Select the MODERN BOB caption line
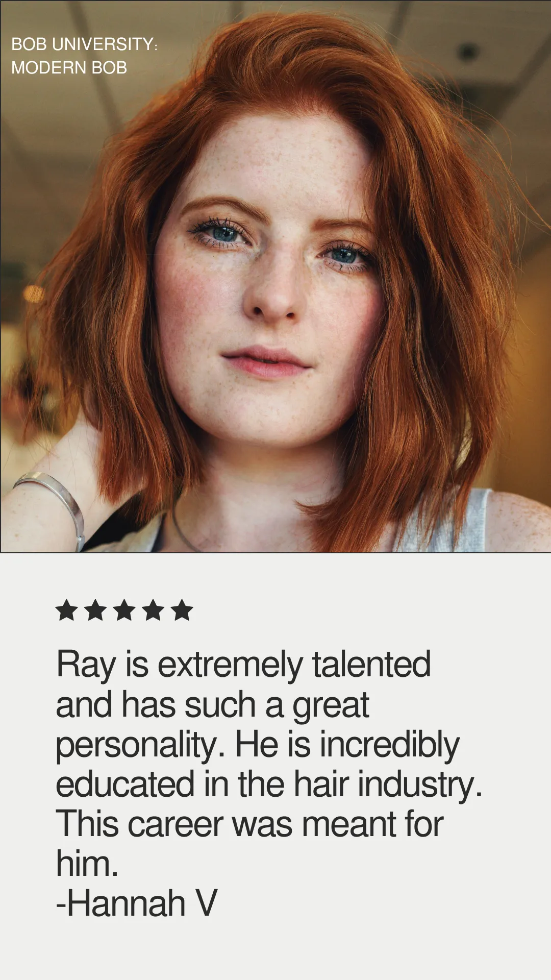Screen dimensions: 551x980 pyautogui.click(x=69, y=67)
